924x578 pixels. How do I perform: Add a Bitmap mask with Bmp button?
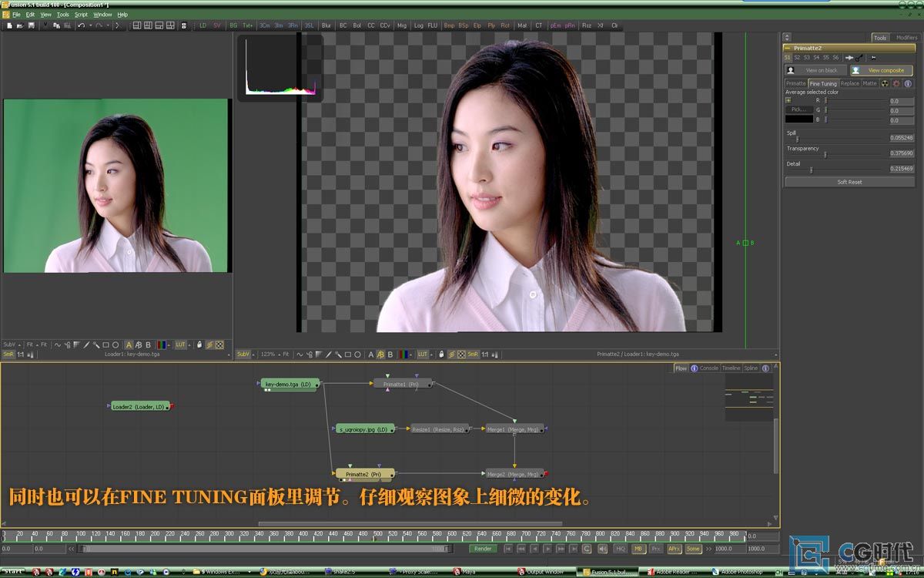click(x=449, y=25)
